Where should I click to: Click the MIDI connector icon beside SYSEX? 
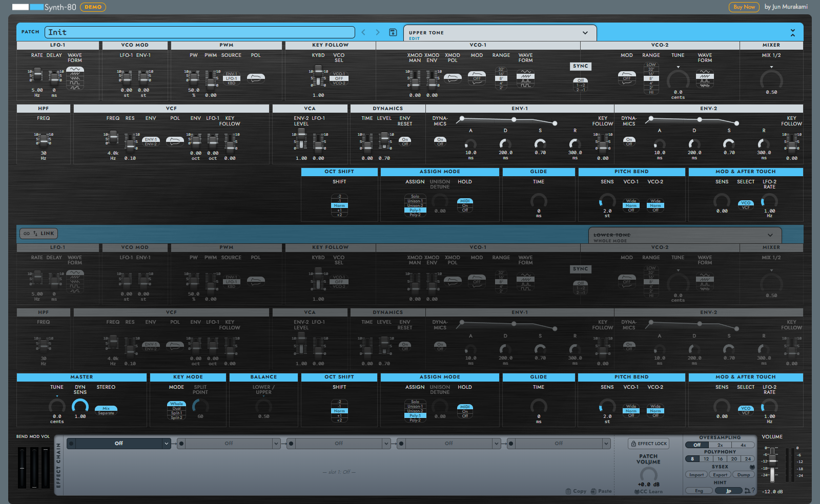point(752,467)
